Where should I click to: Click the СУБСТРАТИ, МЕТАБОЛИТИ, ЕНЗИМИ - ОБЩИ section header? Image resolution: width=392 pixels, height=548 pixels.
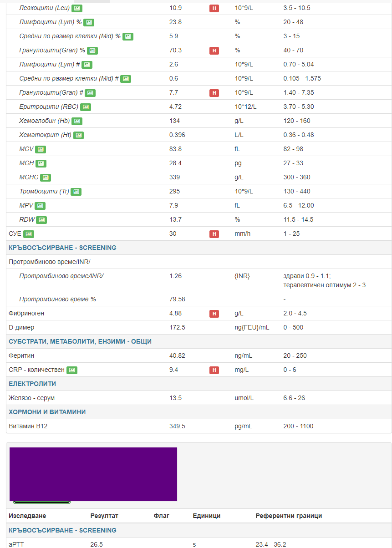80,341
